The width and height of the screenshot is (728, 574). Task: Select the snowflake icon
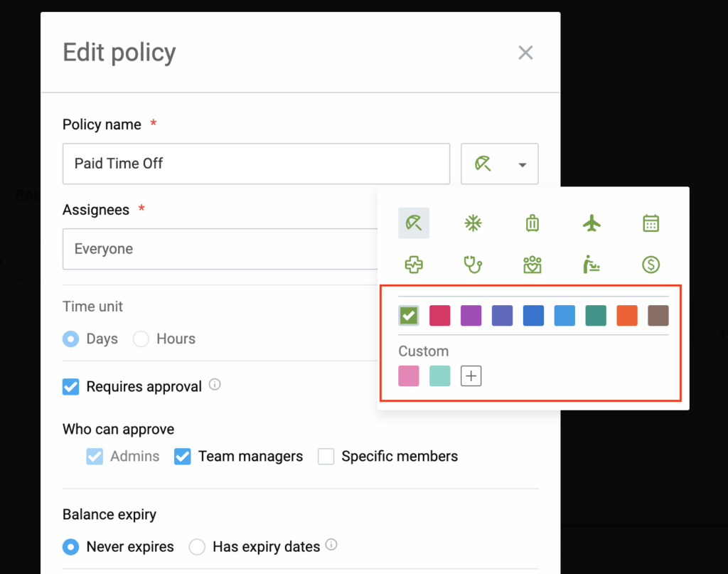tap(473, 223)
